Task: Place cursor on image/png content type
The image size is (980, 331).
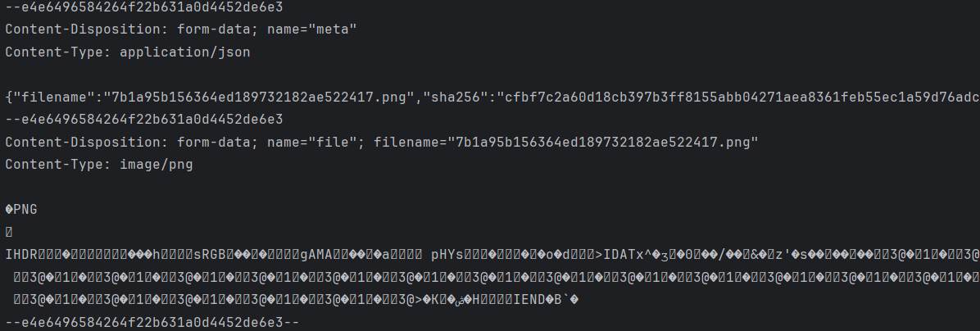Action: 157,164
